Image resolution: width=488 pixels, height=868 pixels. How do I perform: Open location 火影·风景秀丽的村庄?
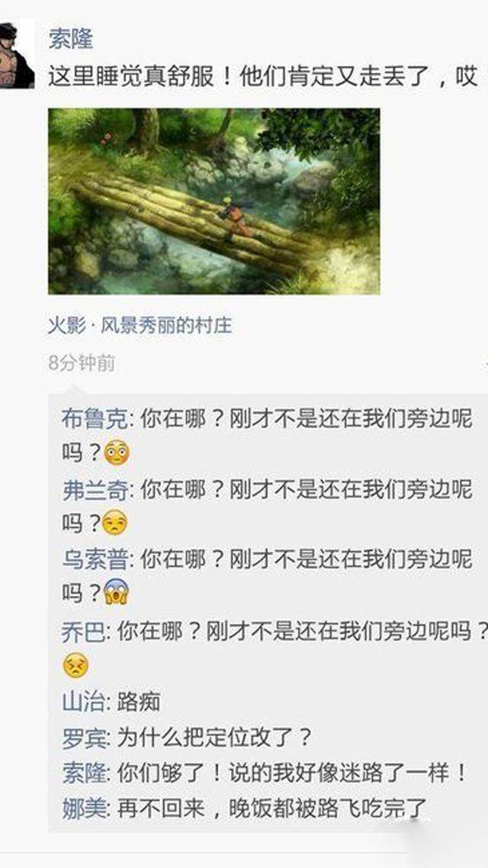pyautogui.click(x=140, y=326)
